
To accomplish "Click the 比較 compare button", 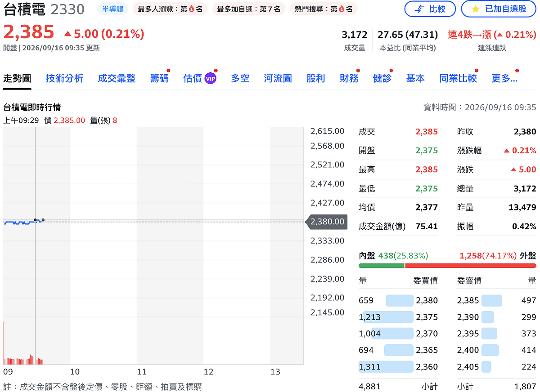I will (430, 9).
